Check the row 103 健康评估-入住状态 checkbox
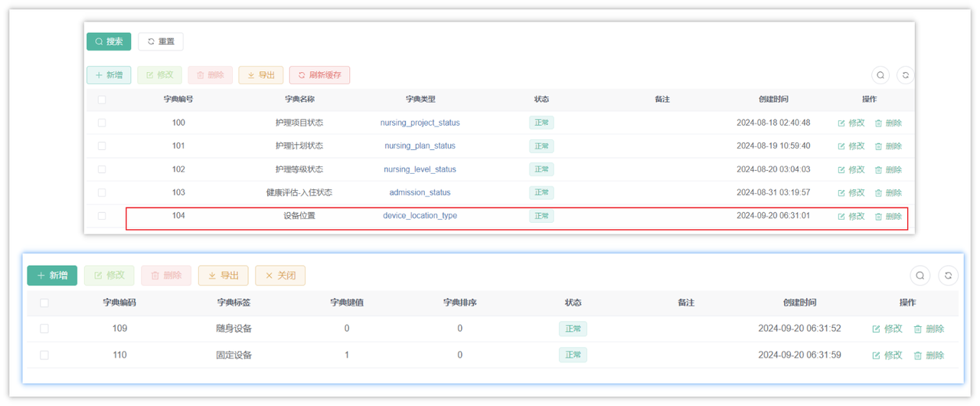980x406 pixels. (x=102, y=192)
